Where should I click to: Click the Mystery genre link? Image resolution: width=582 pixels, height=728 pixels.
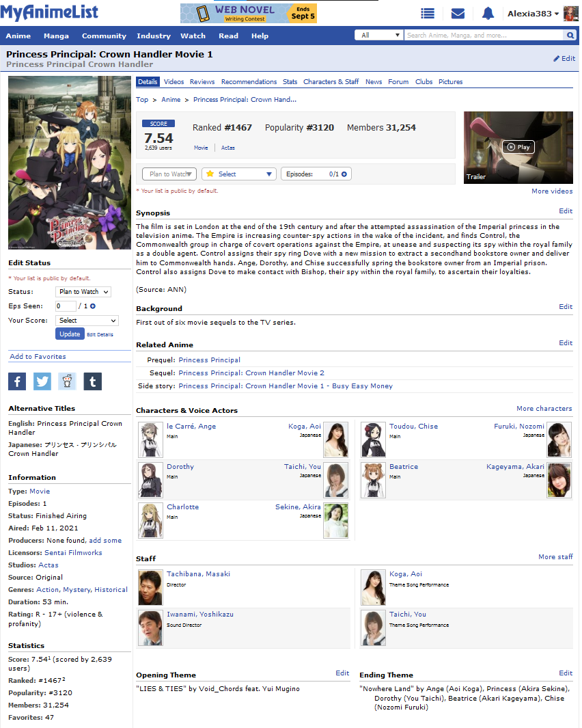(x=77, y=590)
